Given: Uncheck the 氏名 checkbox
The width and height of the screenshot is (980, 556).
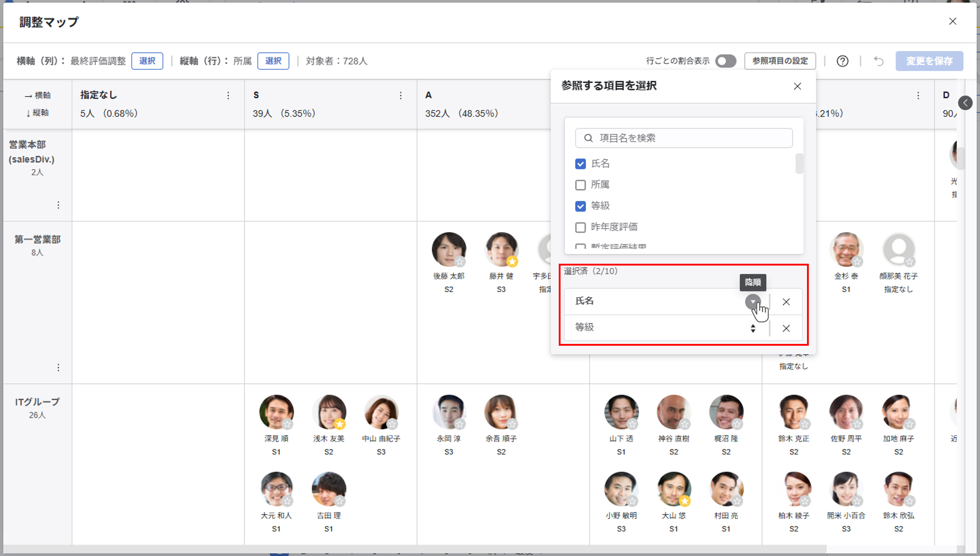Looking at the screenshot, I should coord(580,164).
